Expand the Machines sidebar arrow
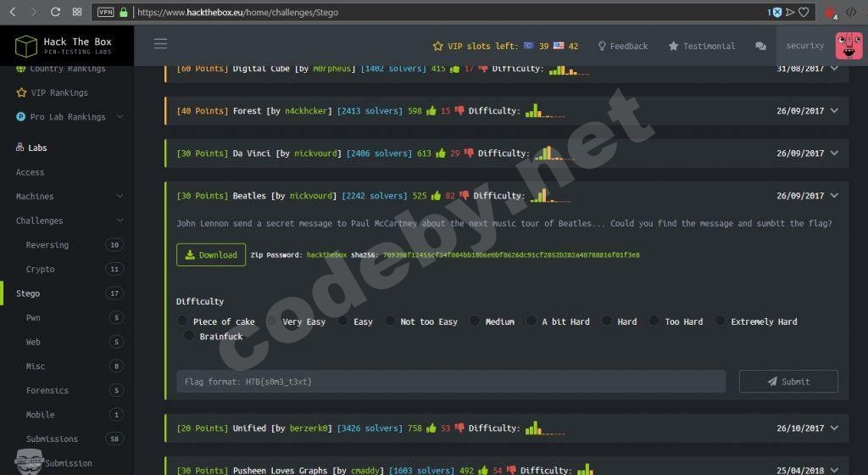Screen dimensions: 868x475 [120, 196]
